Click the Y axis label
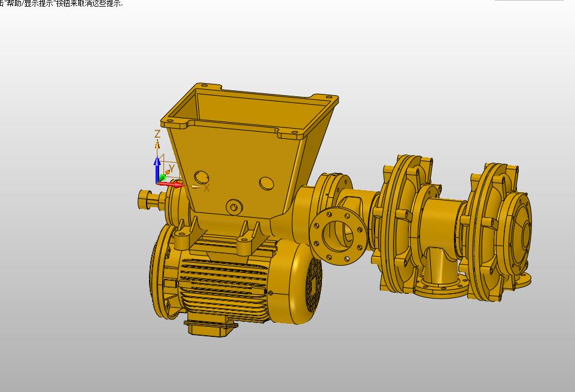This screenshot has height=392, width=575. pyautogui.click(x=171, y=169)
